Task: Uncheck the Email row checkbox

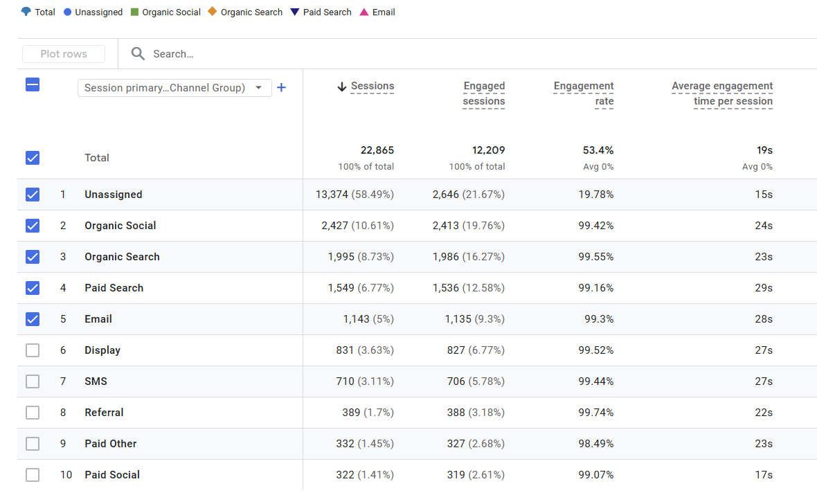Action: 33,319
